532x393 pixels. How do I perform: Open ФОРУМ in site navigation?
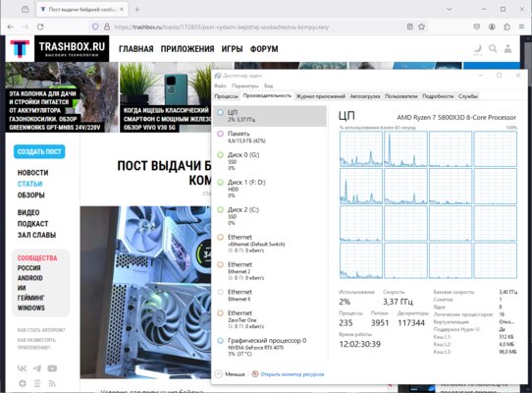264,49
